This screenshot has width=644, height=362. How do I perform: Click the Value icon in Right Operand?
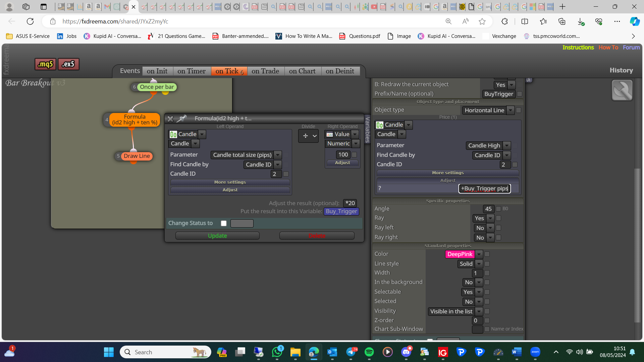[x=330, y=134]
